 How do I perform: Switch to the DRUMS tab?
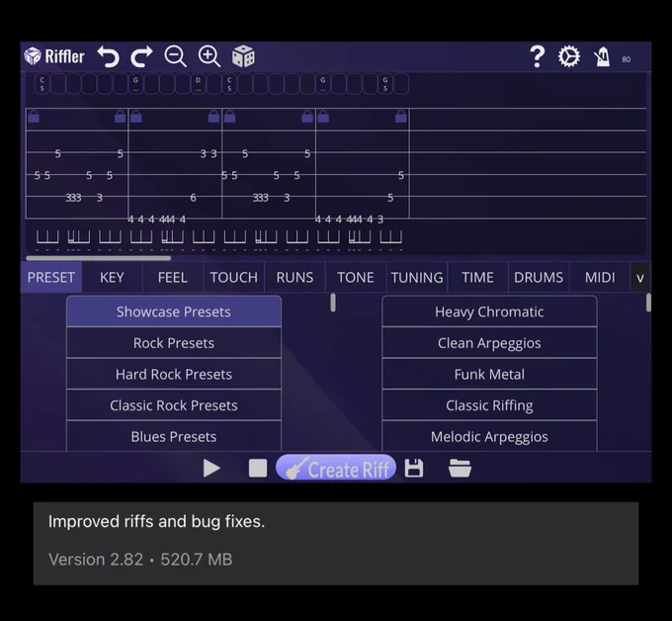pyautogui.click(x=539, y=278)
